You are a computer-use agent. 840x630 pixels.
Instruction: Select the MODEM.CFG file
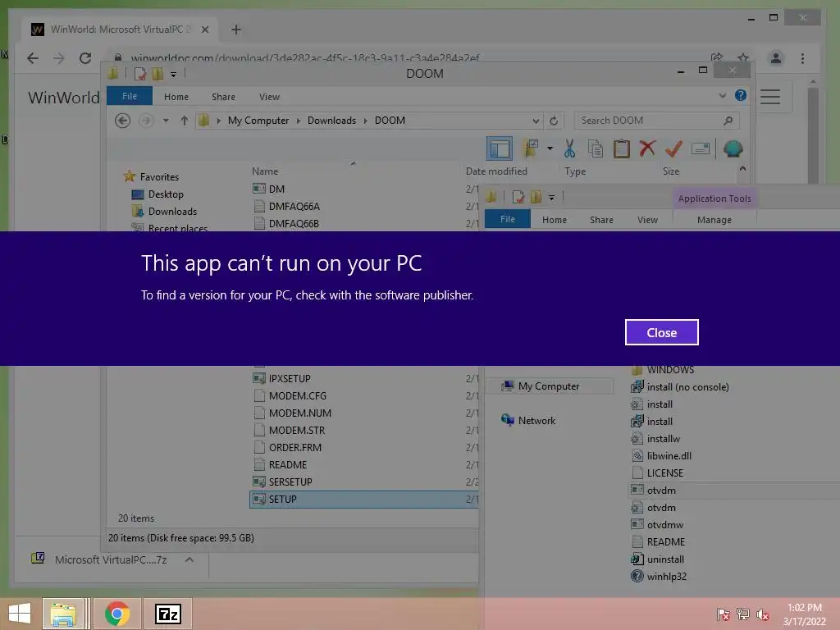coord(297,396)
